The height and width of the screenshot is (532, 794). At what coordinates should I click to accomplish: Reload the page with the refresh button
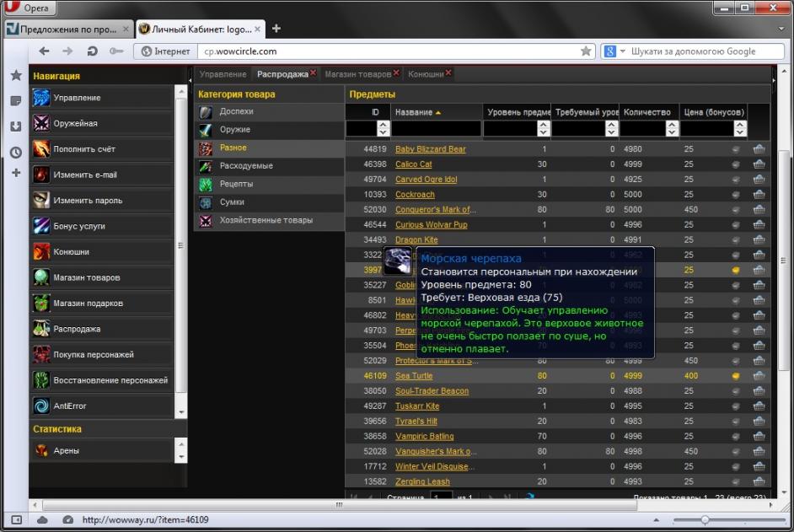(x=93, y=51)
